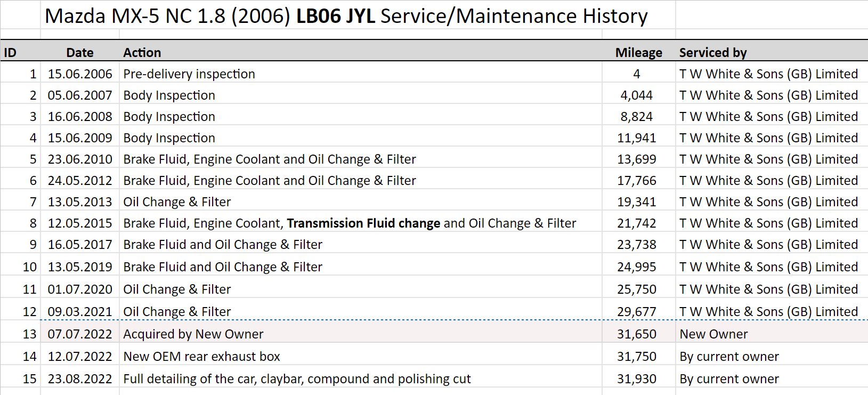Image resolution: width=868 pixels, height=395 pixels.
Task: Click the 'Mileage' column header
Action: [638, 52]
